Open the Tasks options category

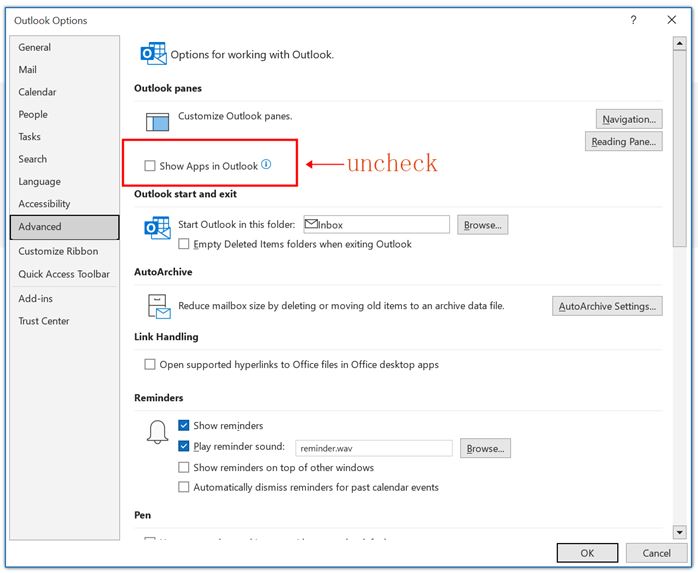click(x=65, y=137)
